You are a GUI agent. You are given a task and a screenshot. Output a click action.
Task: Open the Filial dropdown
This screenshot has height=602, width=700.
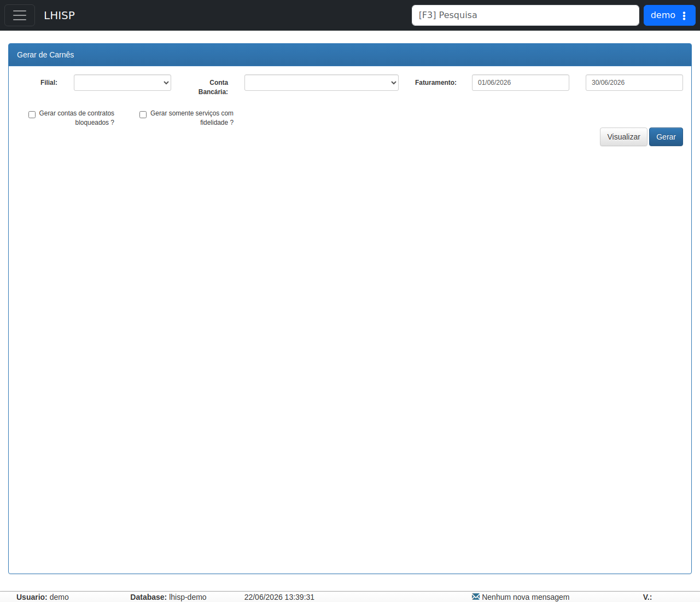(122, 83)
